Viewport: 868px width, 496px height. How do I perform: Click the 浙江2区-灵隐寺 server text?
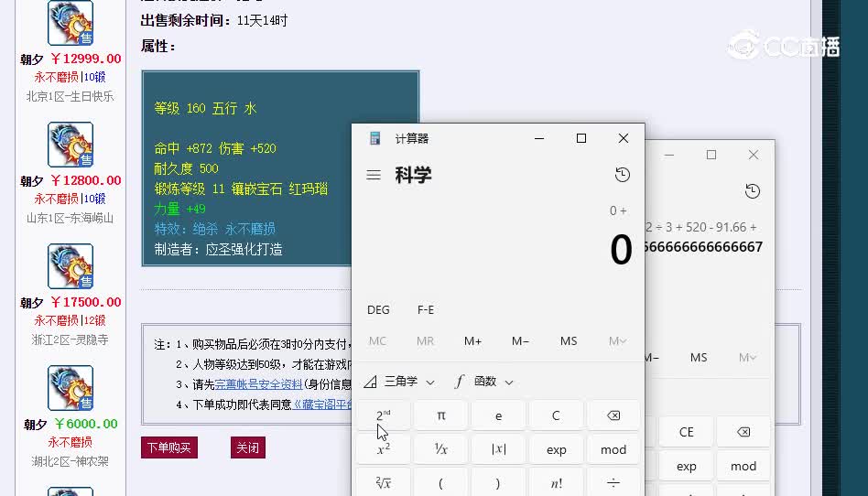pos(71,340)
